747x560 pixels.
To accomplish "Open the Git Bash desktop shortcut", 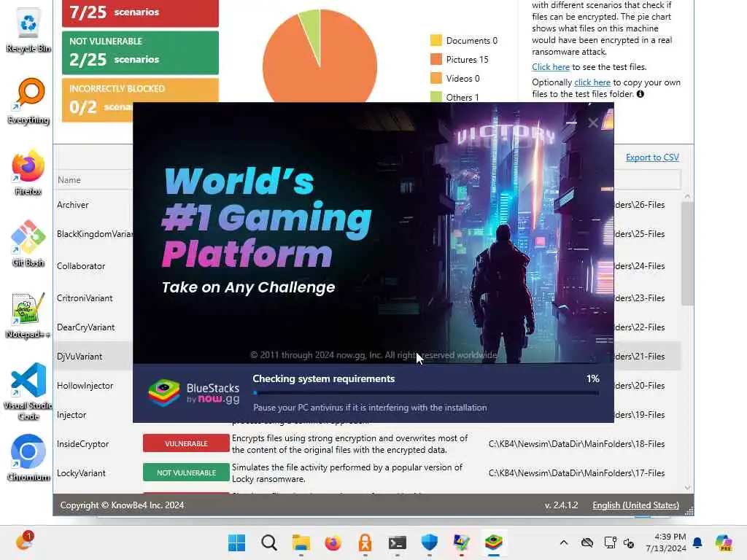I will pos(28,244).
